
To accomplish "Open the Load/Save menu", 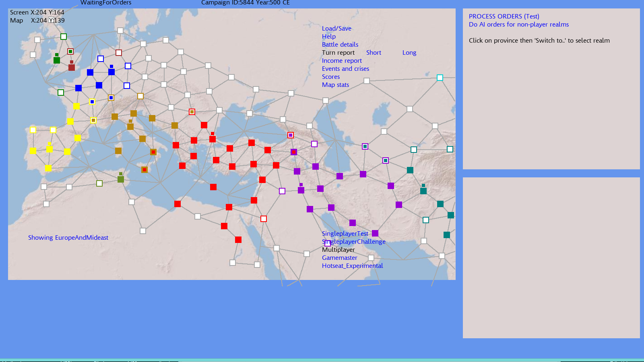I will tap(336, 29).
